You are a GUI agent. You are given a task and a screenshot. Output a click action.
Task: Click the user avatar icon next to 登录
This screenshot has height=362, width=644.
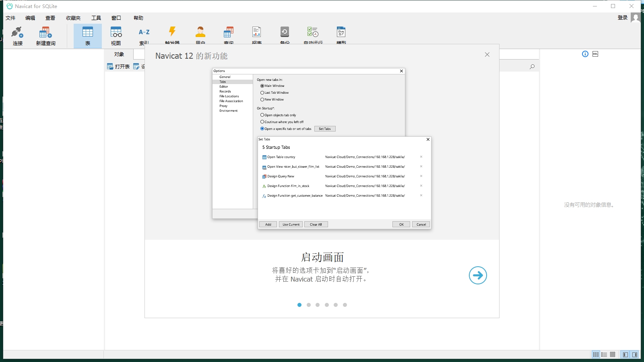[636, 18]
